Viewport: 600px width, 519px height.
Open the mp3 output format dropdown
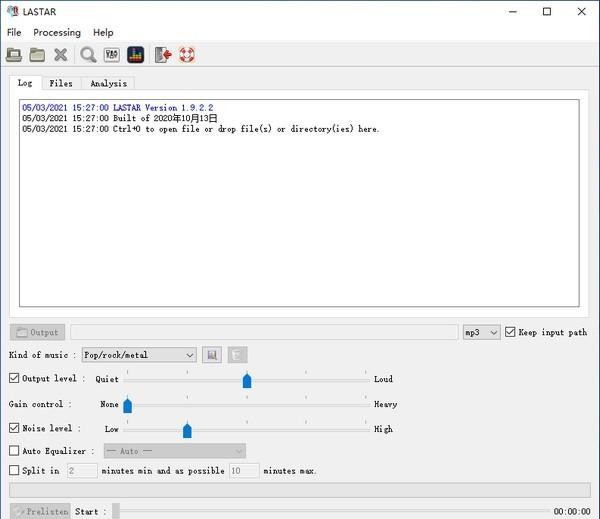point(481,332)
